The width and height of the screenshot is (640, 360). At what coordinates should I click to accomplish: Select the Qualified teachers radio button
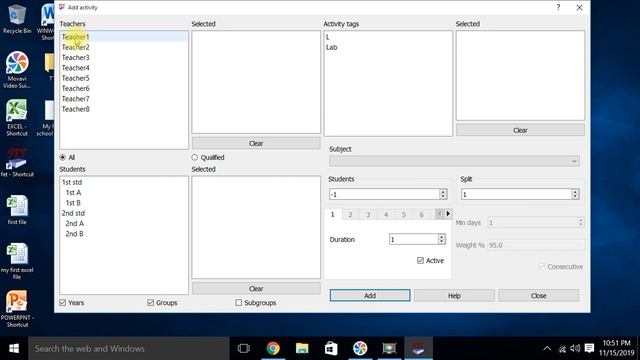click(x=194, y=157)
